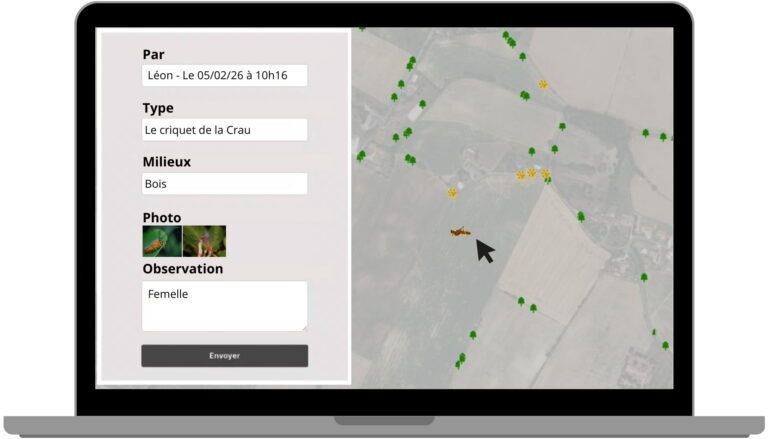Open the Milieux field set to Bois

point(224,184)
